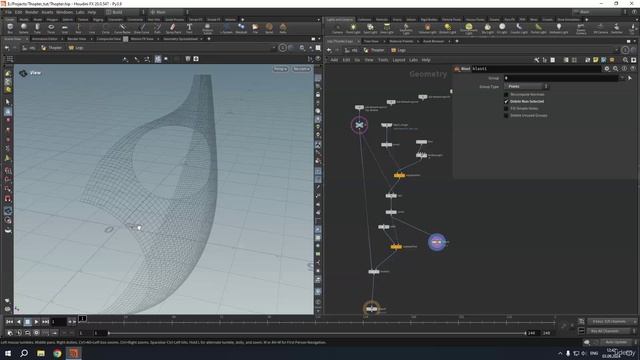The image size is (640, 360).
Task: Open the Main radial menu dropdown
Action: coord(169,12)
